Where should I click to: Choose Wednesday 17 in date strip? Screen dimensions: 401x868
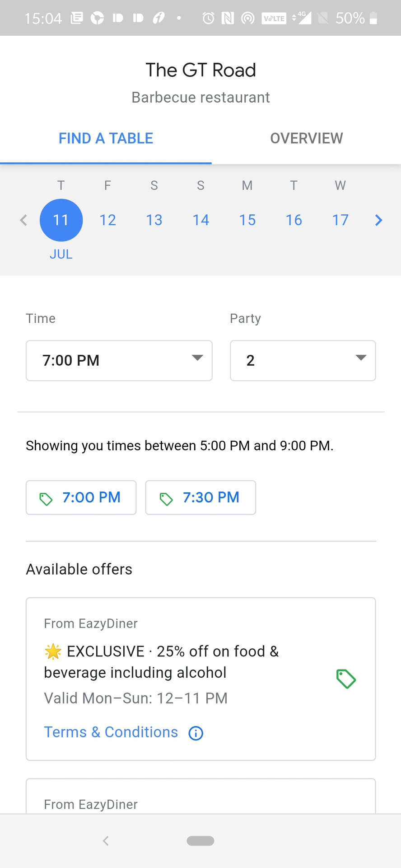(340, 220)
